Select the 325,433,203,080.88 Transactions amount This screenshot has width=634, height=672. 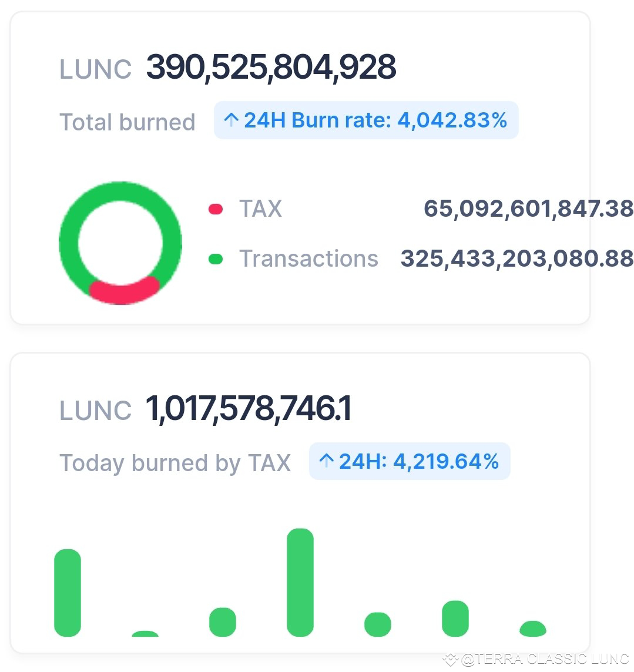pos(517,259)
